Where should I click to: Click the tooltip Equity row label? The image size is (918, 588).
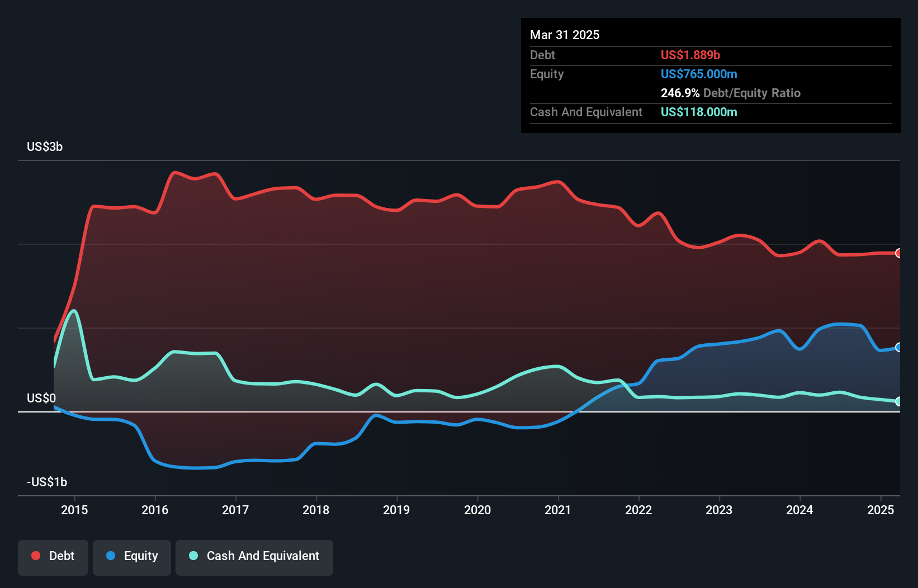[547, 74]
